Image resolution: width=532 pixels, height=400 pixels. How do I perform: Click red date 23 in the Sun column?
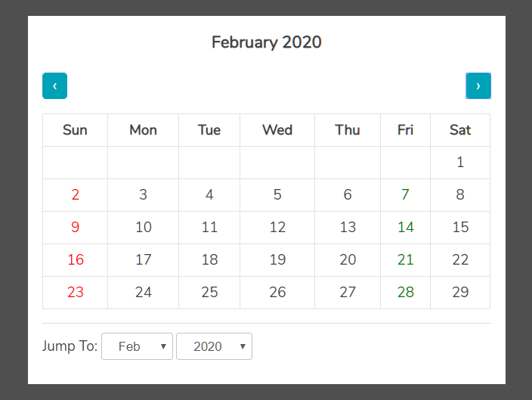(75, 293)
